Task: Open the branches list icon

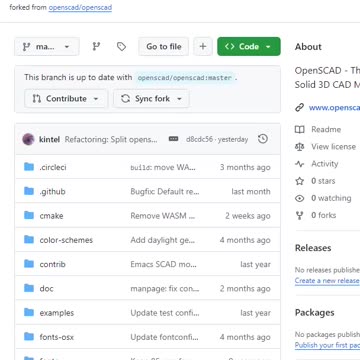Action: point(96,47)
